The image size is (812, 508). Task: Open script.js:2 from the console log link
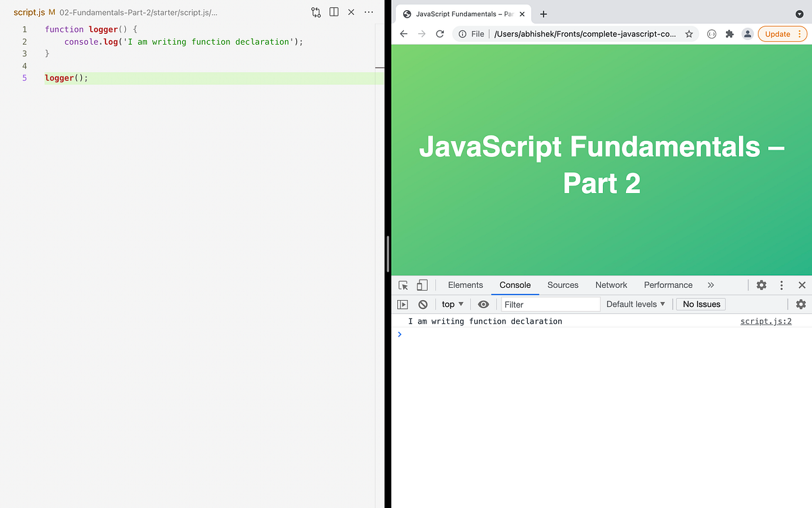click(x=765, y=321)
